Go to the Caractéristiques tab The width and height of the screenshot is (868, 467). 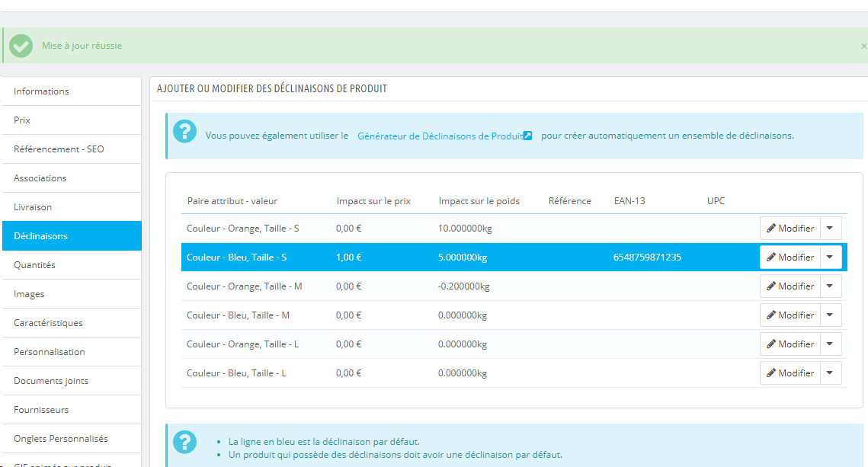(x=72, y=322)
